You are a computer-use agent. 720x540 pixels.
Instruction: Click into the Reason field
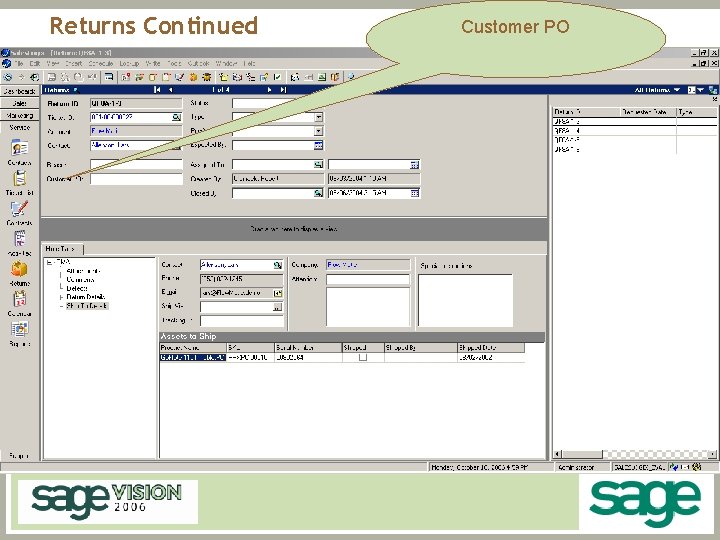point(136,164)
